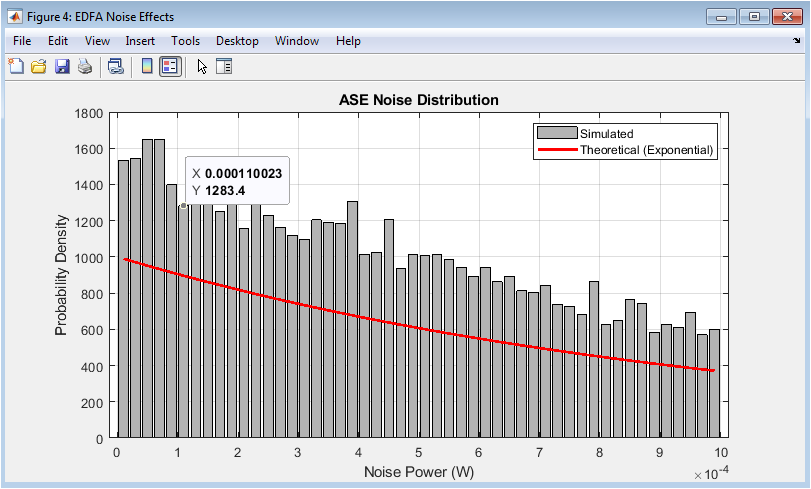Open the Property Inspector from the toolbar

(x=224, y=67)
